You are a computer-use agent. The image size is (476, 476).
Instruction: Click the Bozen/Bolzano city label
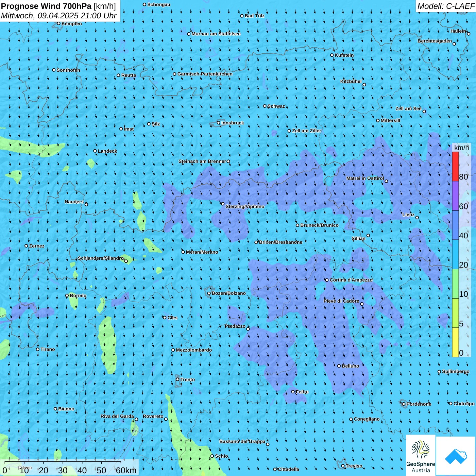point(228,293)
